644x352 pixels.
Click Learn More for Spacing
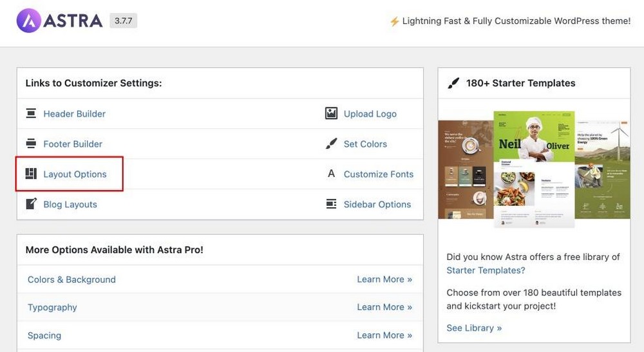tap(384, 335)
